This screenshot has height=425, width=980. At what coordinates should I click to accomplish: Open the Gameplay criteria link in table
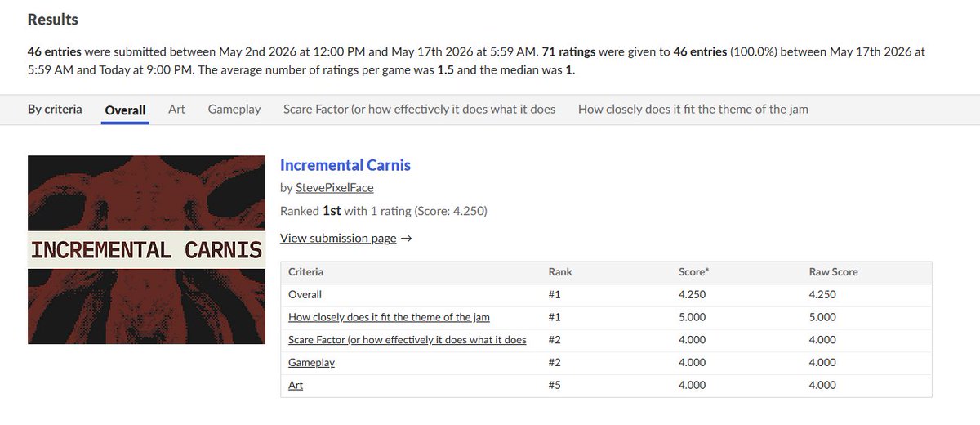pos(311,363)
